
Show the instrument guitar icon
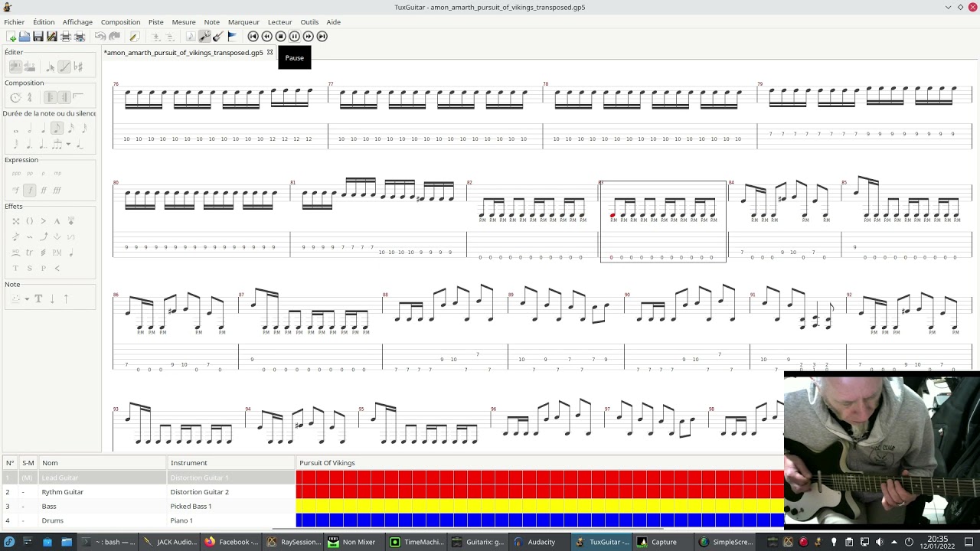coord(218,36)
